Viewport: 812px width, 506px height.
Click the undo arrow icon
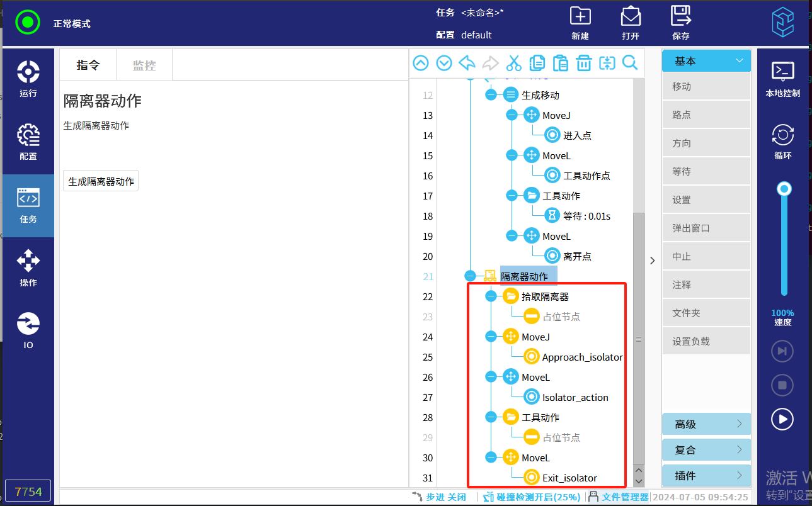point(467,63)
